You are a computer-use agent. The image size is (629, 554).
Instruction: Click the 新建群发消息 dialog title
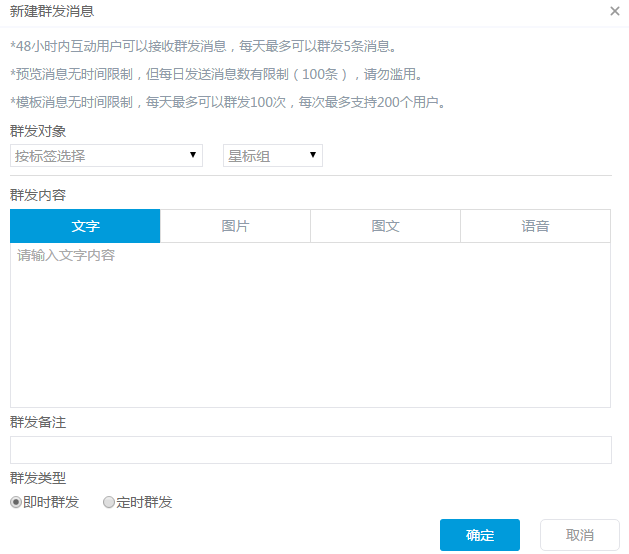click(53, 11)
